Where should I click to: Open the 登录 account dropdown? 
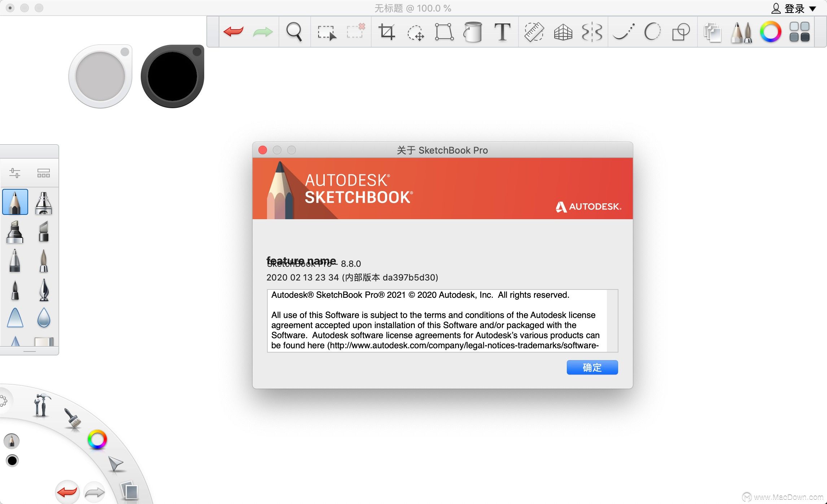pyautogui.click(x=793, y=8)
